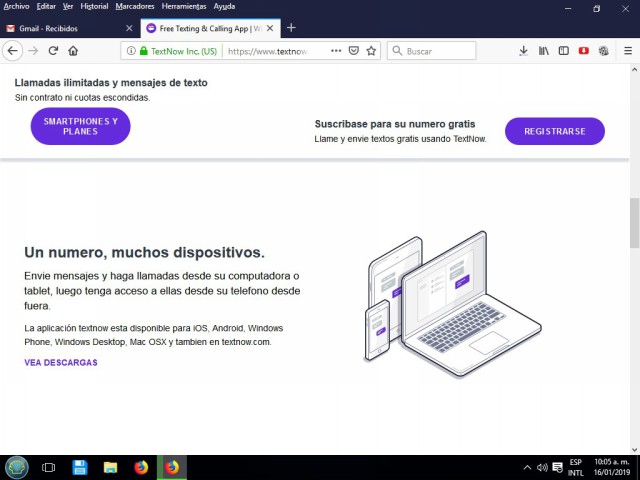This screenshot has width=640, height=480.
Task: Open the Firefox hamburger menu
Action: tap(628, 51)
